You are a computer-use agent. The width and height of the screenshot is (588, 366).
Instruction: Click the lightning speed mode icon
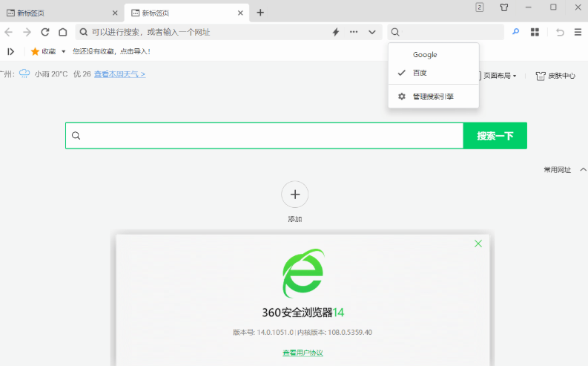coord(336,32)
